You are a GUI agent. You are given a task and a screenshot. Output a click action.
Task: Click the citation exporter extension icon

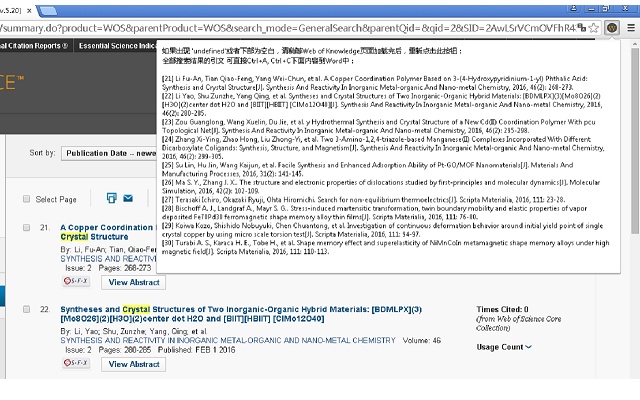611,28
